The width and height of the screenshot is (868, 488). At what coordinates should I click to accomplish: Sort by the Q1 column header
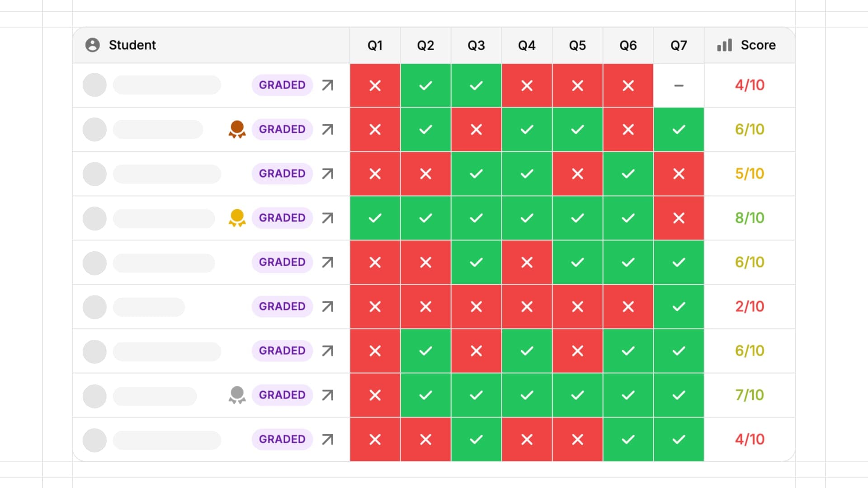(x=375, y=45)
